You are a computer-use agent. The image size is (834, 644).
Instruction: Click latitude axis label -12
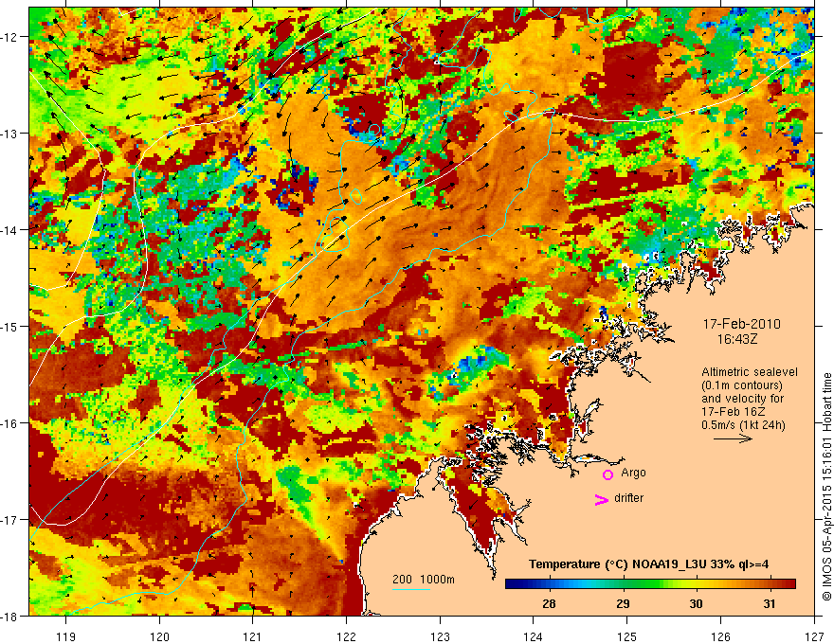(x=9, y=37)
